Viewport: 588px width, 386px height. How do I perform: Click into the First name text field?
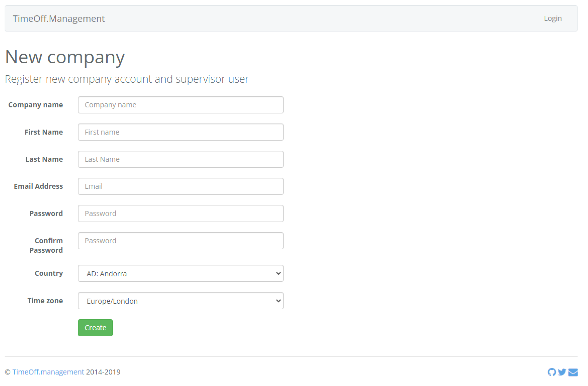point(180,132)
